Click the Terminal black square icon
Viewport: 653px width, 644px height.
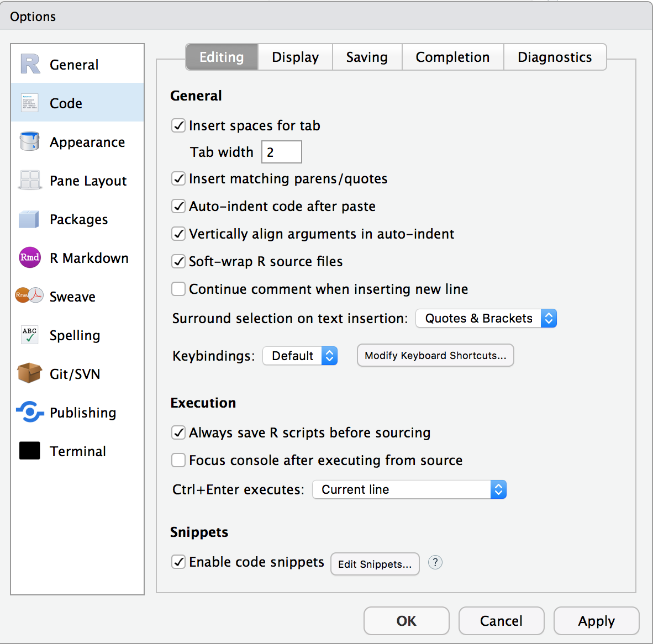29,451
